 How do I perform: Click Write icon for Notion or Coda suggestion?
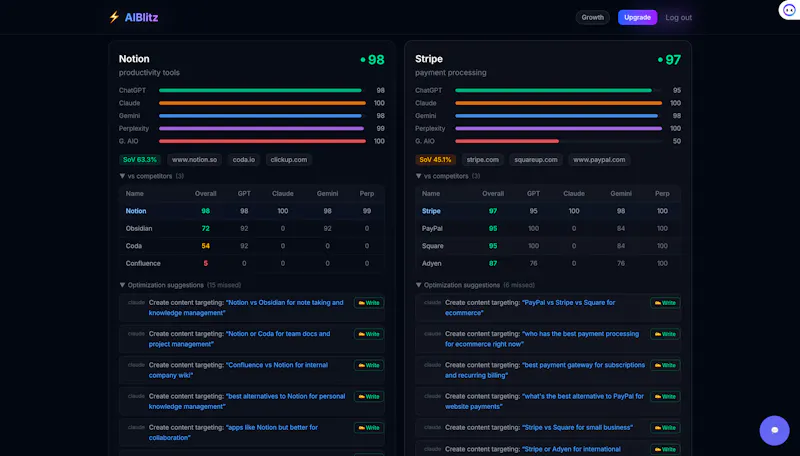(369, 334)
